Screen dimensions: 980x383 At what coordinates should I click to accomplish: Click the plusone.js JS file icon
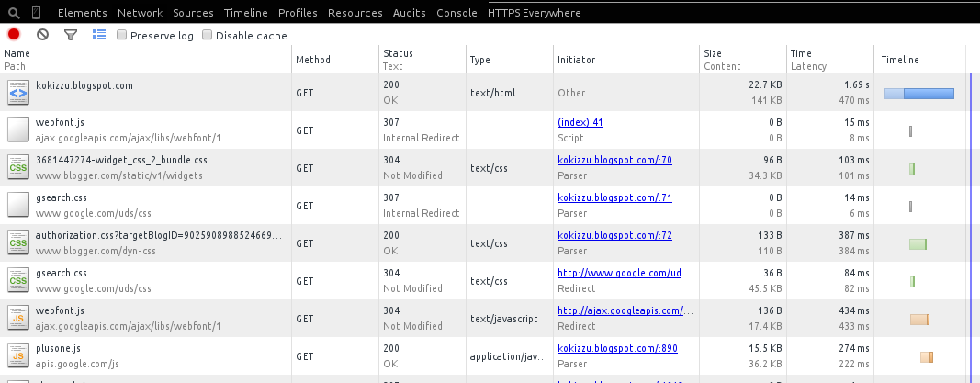[18, 356]
